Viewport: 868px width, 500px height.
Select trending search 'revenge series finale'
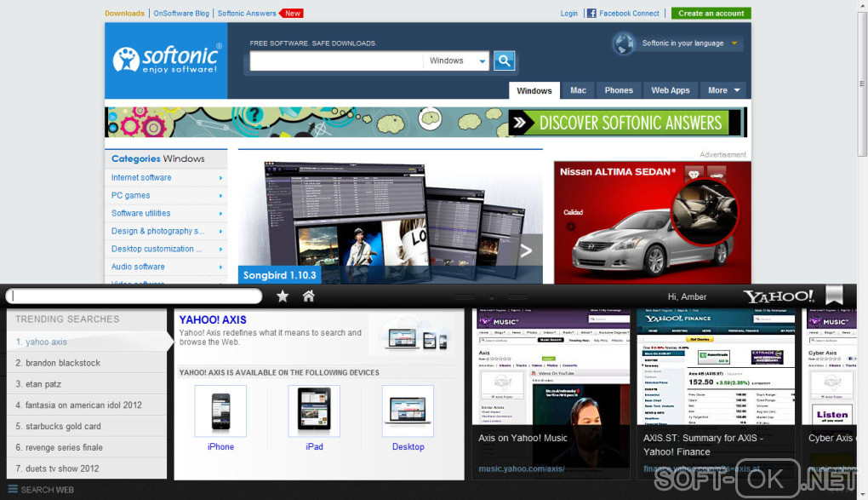tap(87, 447)
